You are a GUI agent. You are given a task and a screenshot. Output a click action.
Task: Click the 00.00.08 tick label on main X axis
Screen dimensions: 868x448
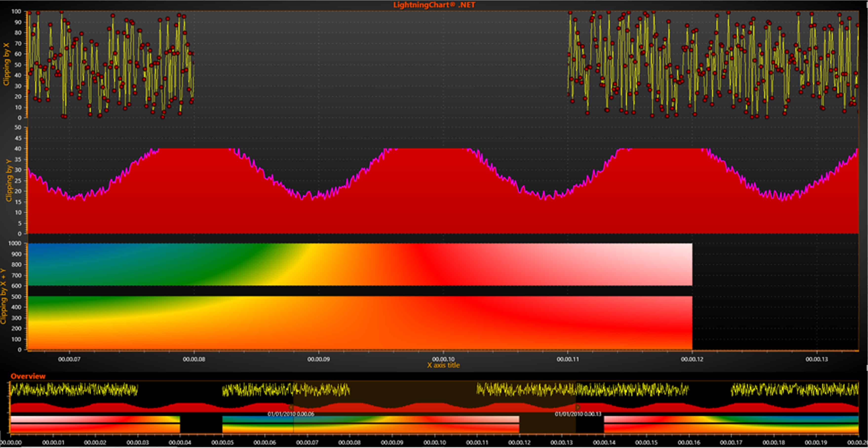(x=194, y=359)
